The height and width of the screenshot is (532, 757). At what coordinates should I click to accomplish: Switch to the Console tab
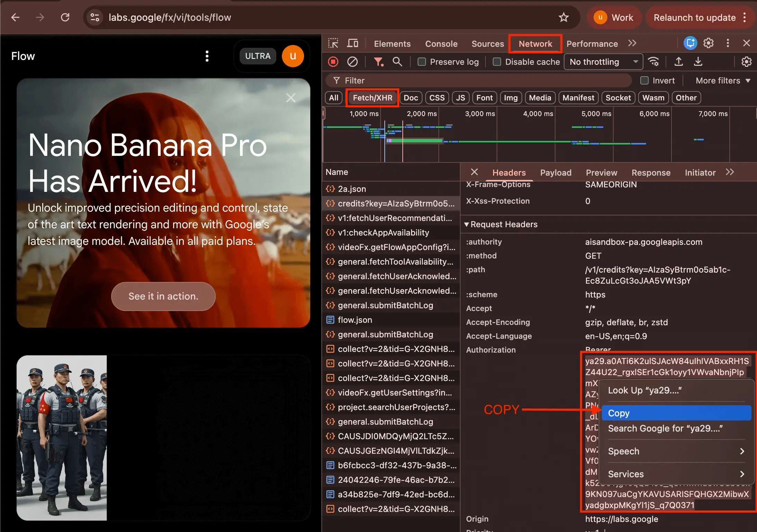click(x=441, y=44)
